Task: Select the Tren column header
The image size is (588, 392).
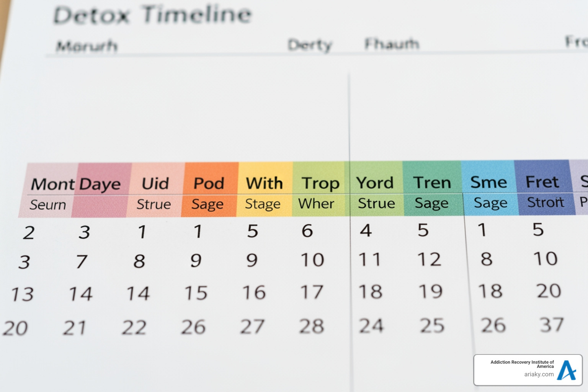Action: [x=433, y=183]
